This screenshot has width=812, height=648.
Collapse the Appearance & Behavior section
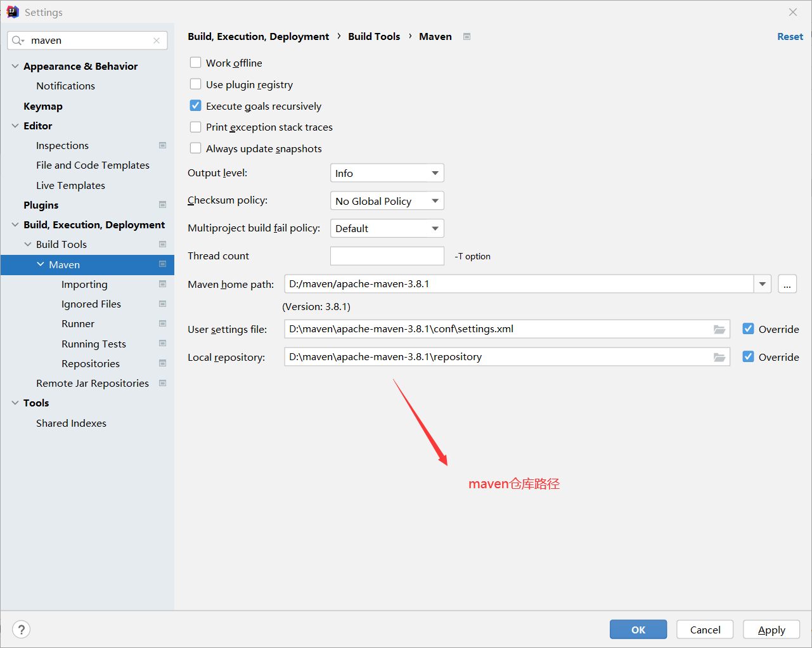15,66
